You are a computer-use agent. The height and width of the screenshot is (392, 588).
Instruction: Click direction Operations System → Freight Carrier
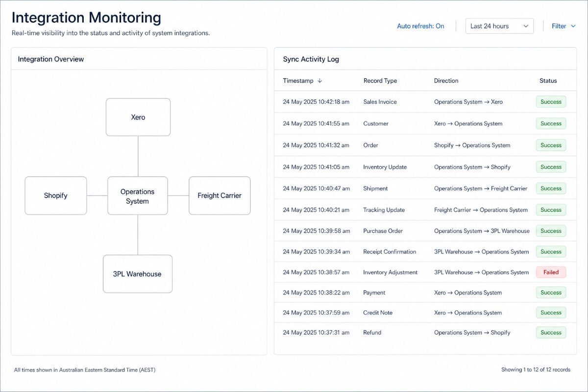(x=481, y=188)
